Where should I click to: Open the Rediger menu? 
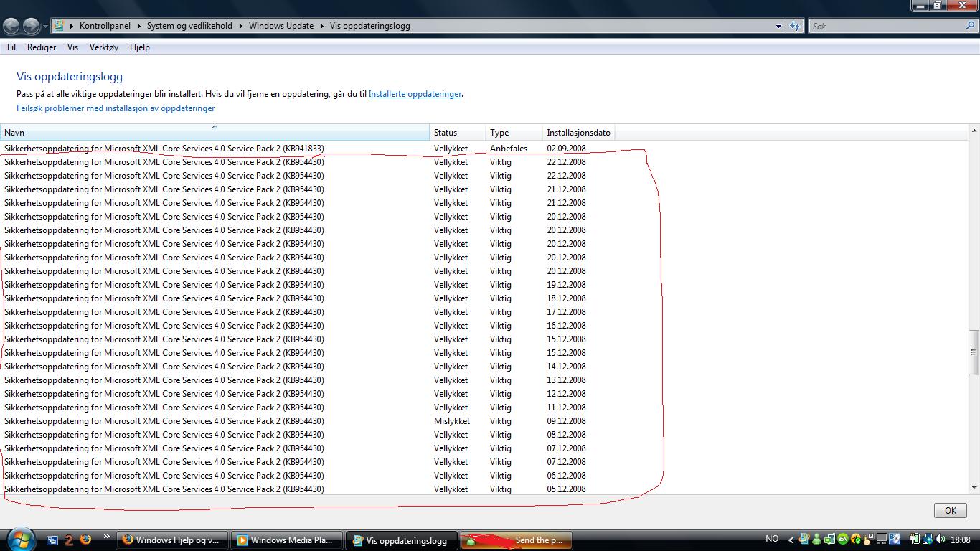click(x=42, y=47)
